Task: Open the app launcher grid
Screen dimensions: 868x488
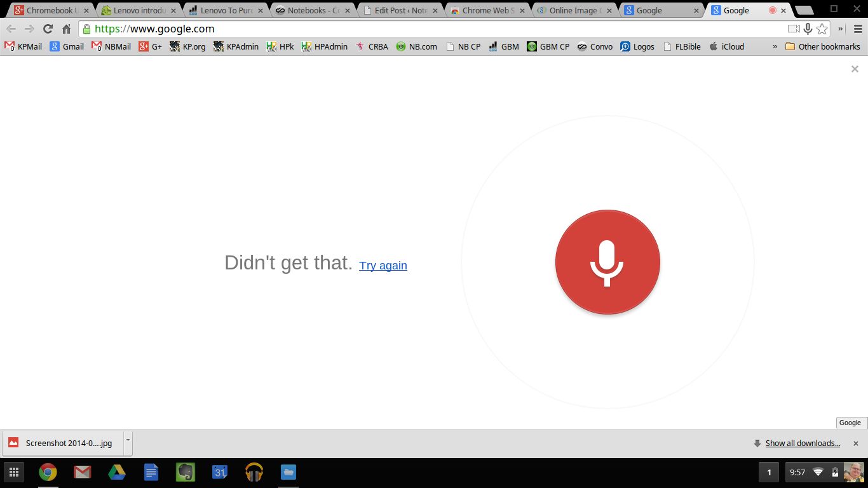Action: coord(13,472)
